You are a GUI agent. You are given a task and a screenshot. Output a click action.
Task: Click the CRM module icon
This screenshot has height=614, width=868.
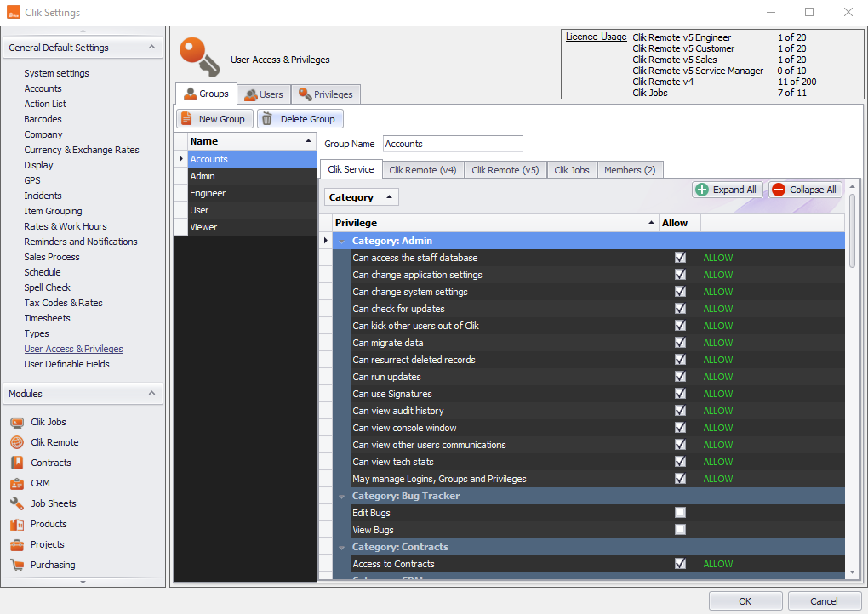17,483
